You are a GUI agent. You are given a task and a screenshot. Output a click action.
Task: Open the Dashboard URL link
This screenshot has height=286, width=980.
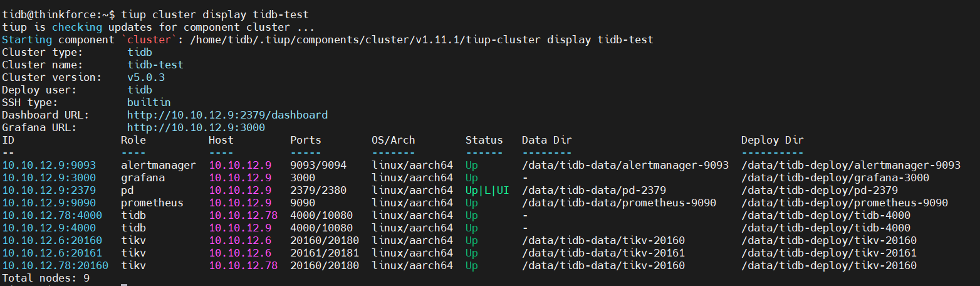coord(227,115)
